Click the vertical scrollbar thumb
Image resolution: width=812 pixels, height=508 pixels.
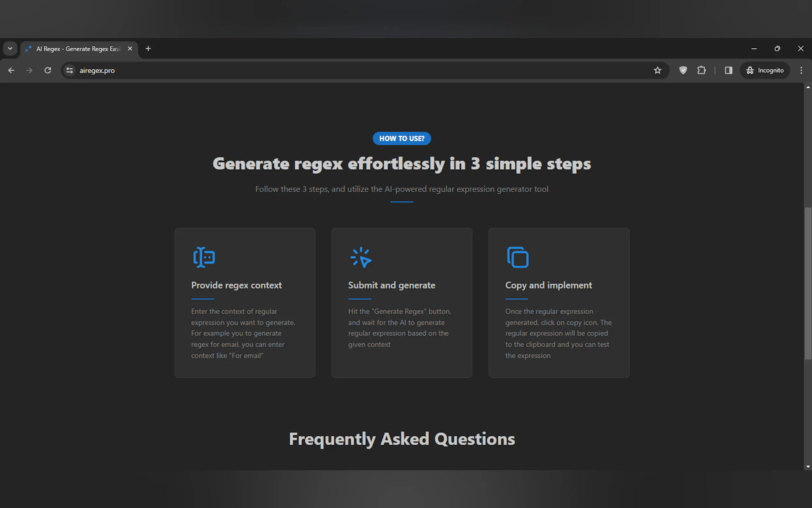(808, 284)
